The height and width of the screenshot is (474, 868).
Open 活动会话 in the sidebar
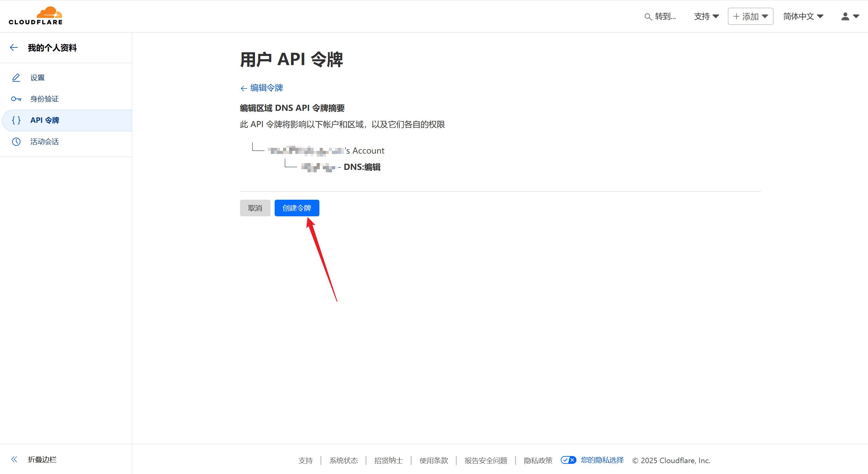[x=66, y=142]
